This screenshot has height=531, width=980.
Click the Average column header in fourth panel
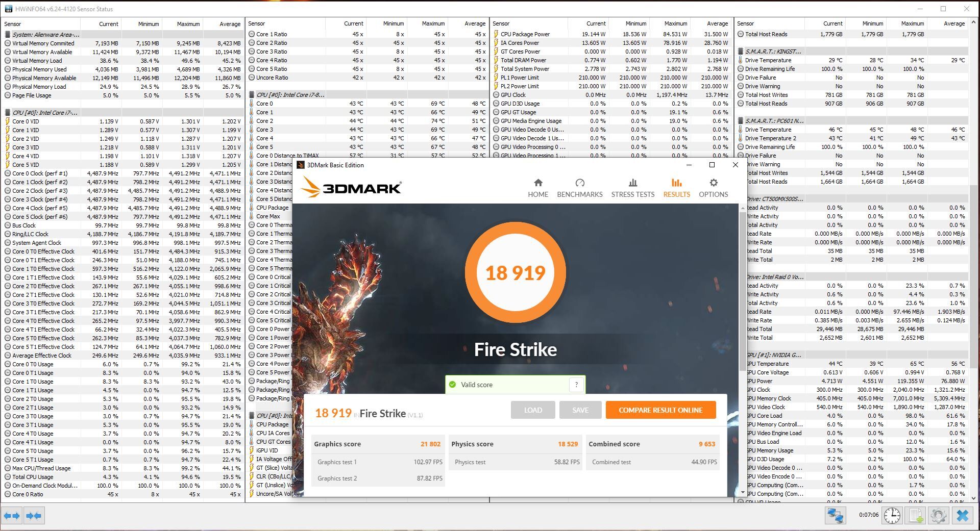click(947, 24)
